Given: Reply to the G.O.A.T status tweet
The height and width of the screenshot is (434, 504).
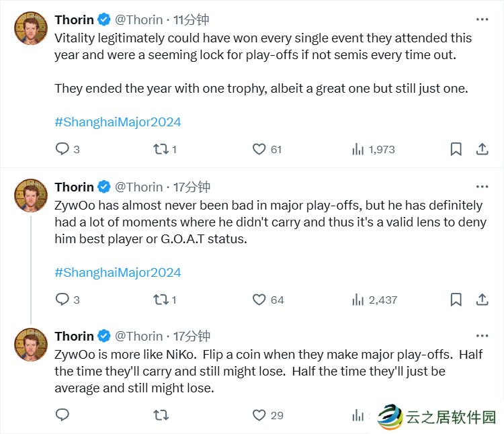Looking at the screenshot, I should pyautogui.click(x=62, y=300).
